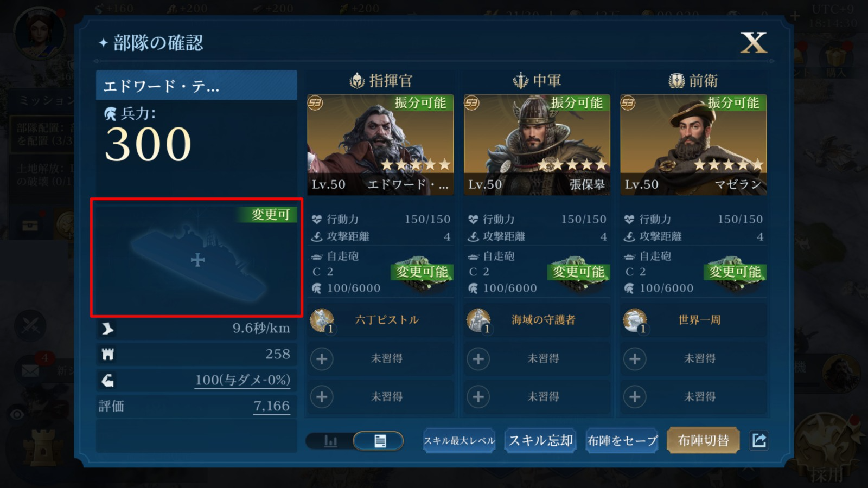Click the 布陣切替 button
The image size is (868, 488).
(703, 441)
